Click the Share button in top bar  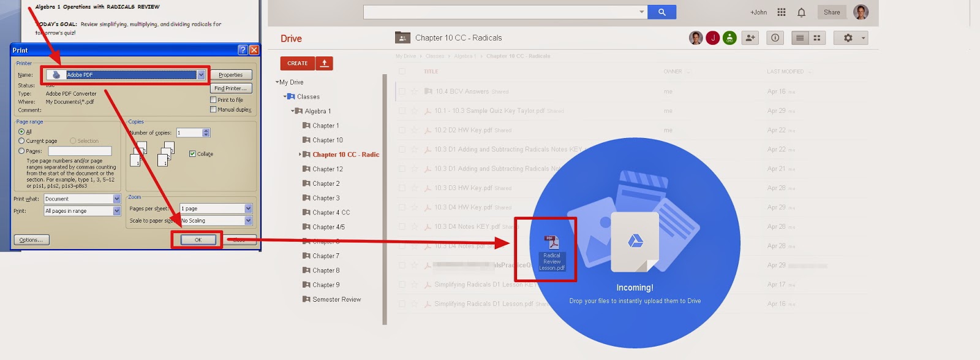832,12
